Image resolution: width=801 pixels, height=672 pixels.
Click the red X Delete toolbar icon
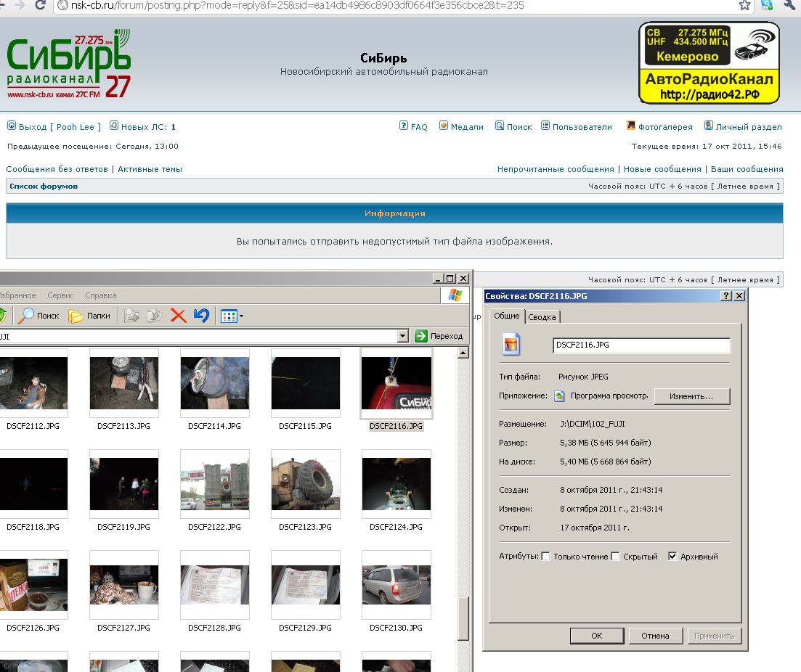tap(178, 316)
